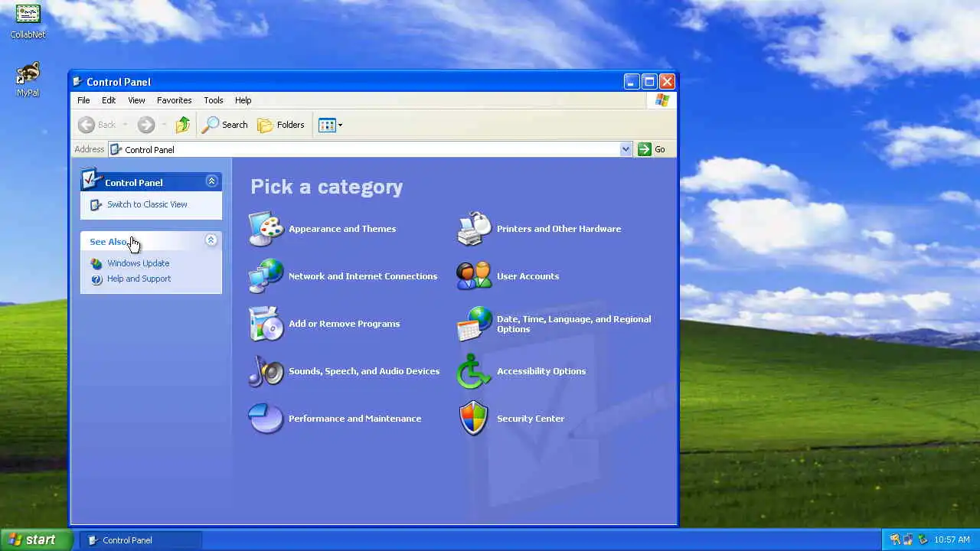Click the Search toolbar button
This screenshot has height=551, width=980.
click(224, 125)
